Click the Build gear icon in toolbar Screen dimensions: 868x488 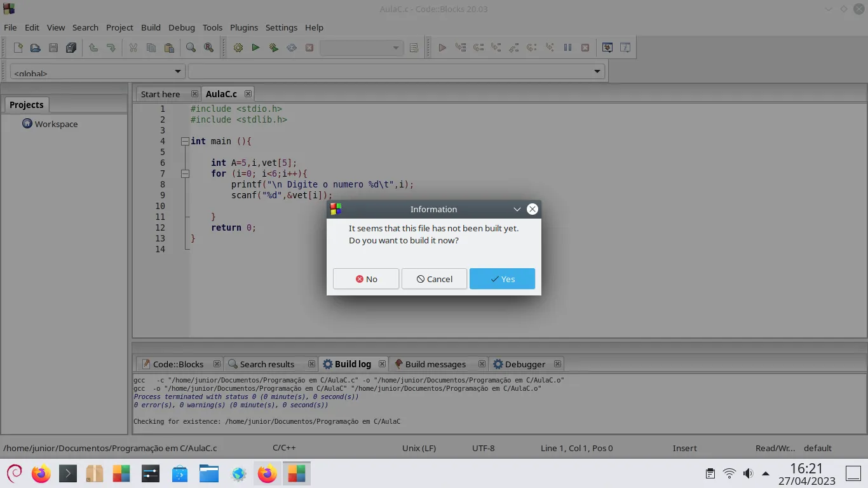[238, 48]
